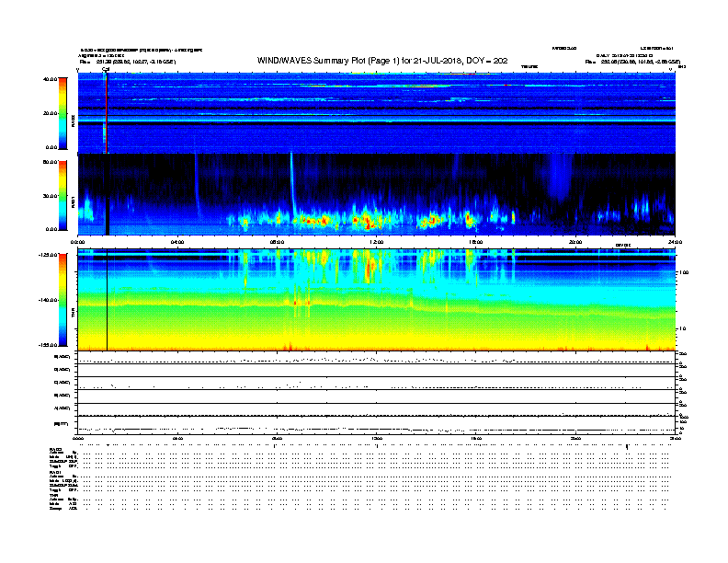This screenshot has width=728, height=563.
Task: Click the 12:00 time label under RAD1 spectrogram
Action: point(377,242)
